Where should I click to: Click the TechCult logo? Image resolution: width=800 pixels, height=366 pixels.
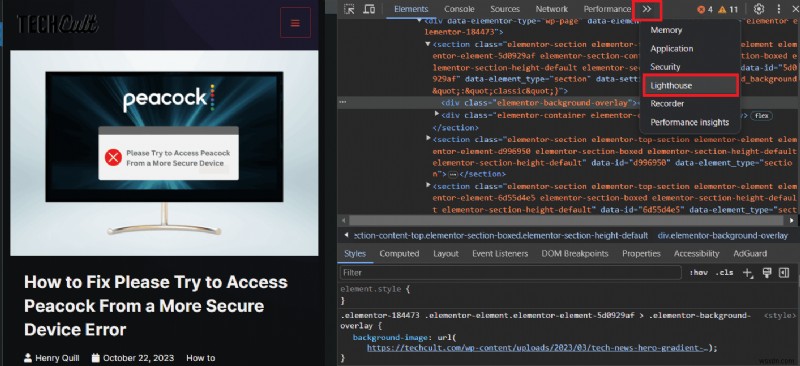(x=57, y=23)
